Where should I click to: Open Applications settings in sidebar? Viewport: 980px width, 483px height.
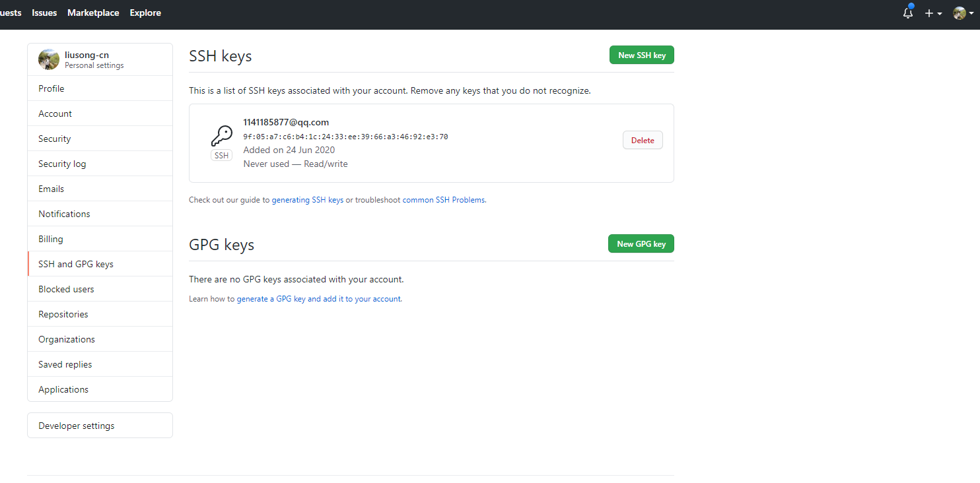100,389
